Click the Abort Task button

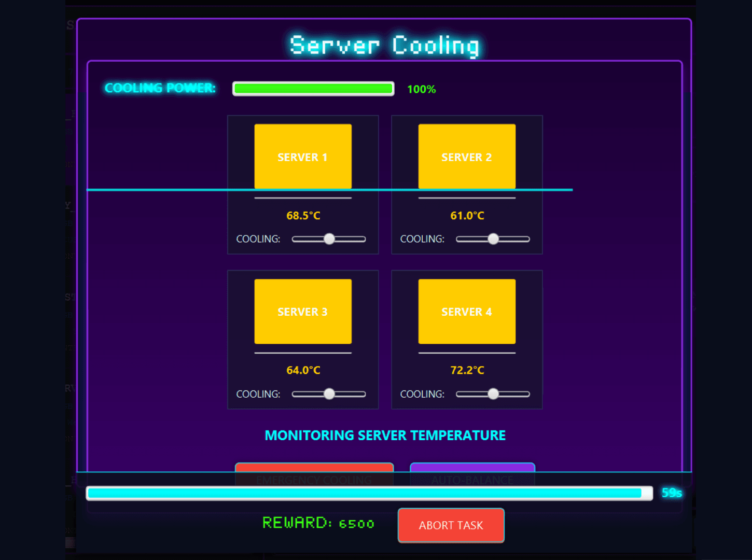click(451, 525)
